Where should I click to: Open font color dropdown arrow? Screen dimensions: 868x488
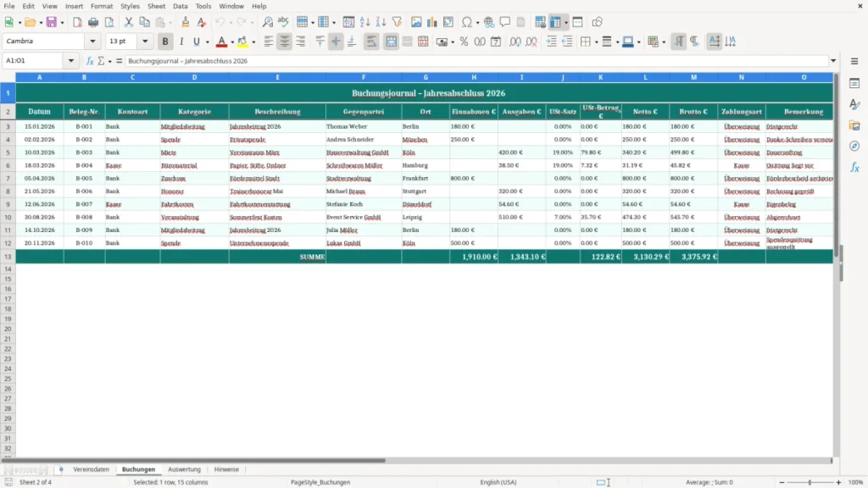click(x=232, y=42)
